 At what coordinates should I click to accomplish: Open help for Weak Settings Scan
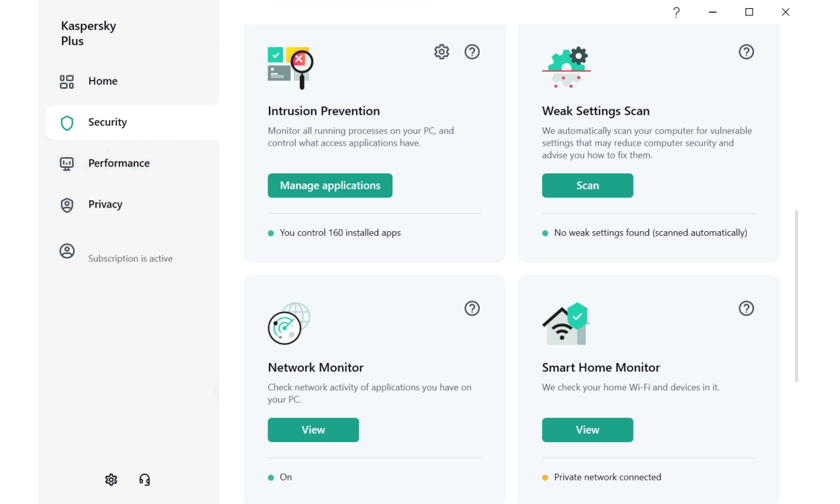(746, 52)
